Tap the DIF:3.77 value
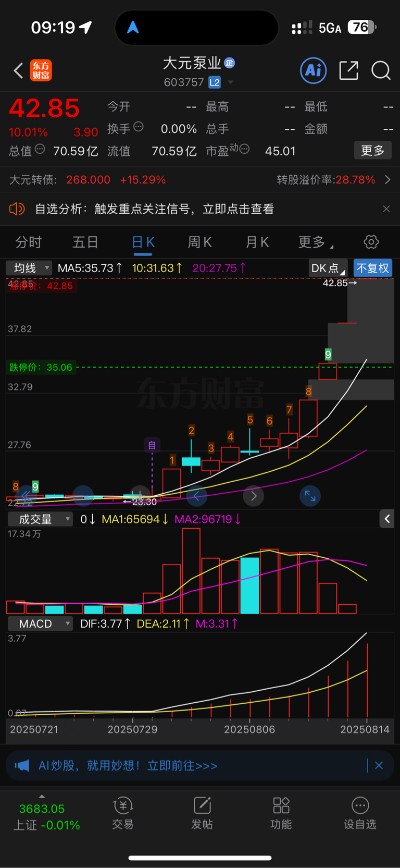This screenshot has width=400, height=868. (x=105, y=624)
